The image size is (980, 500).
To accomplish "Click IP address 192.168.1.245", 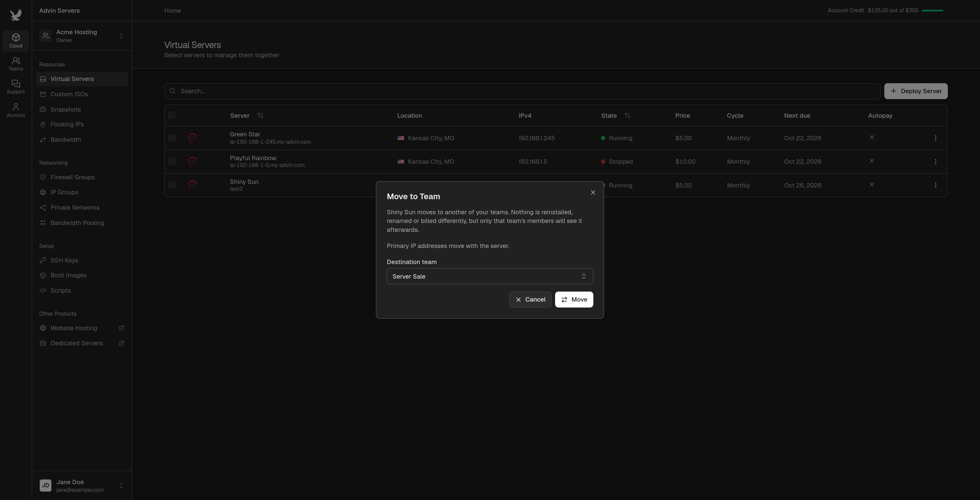I will [x=536, y=138].
